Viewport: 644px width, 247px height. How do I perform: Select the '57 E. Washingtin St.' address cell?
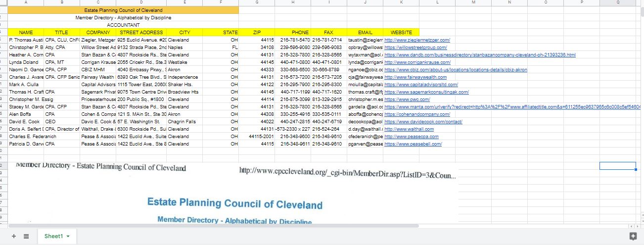pyautogui.click(x=141, y=122)
